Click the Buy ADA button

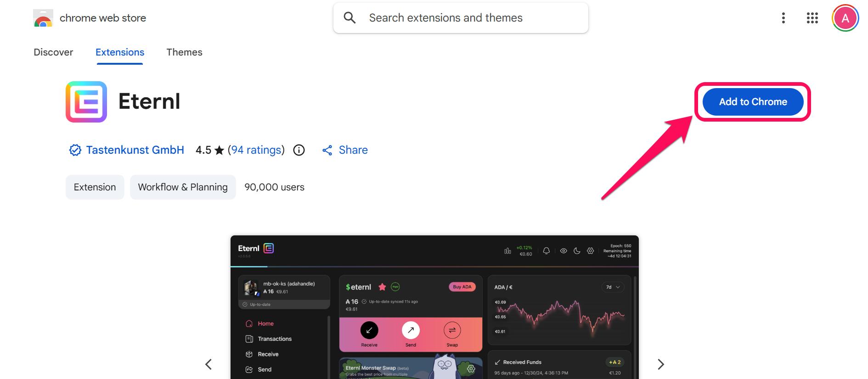pyautogui.click(x=462, y=287)
